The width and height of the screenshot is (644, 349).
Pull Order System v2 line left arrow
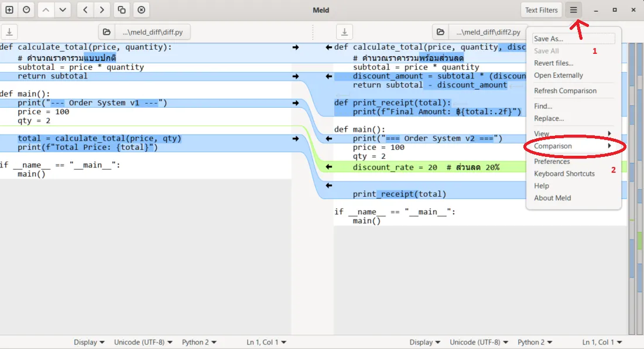coord(328,139)
